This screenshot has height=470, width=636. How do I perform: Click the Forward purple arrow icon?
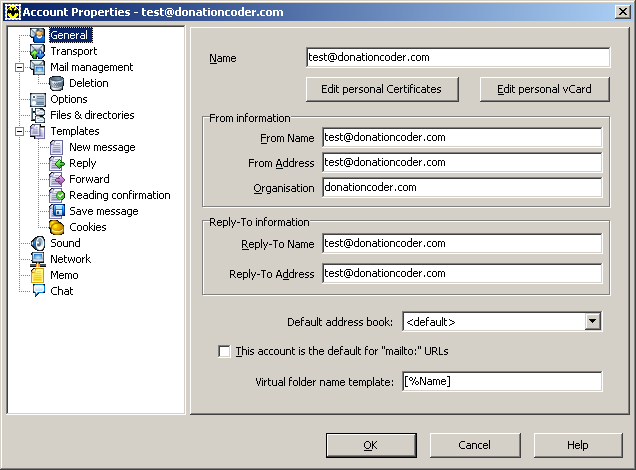point(56,179)
